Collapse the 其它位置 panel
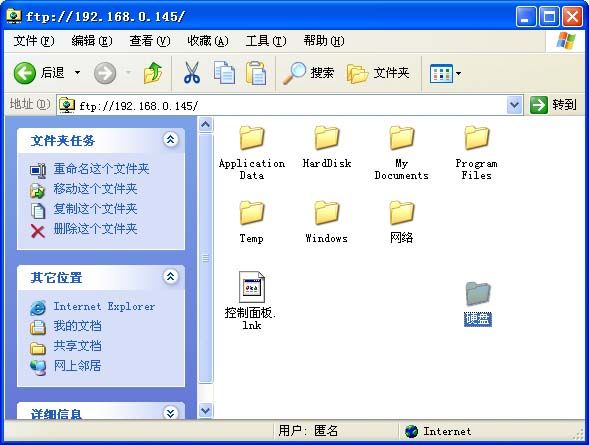Image resolution: width=589 pixels, height=445 pixels. pyautogui.click(x=171, y=277)
